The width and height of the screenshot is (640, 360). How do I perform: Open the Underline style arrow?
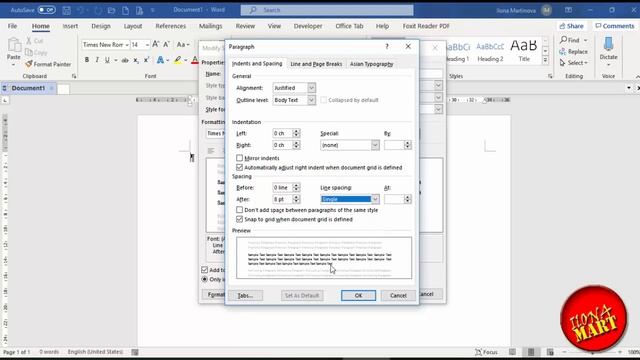pyautogui.click(x=116, y=60)
